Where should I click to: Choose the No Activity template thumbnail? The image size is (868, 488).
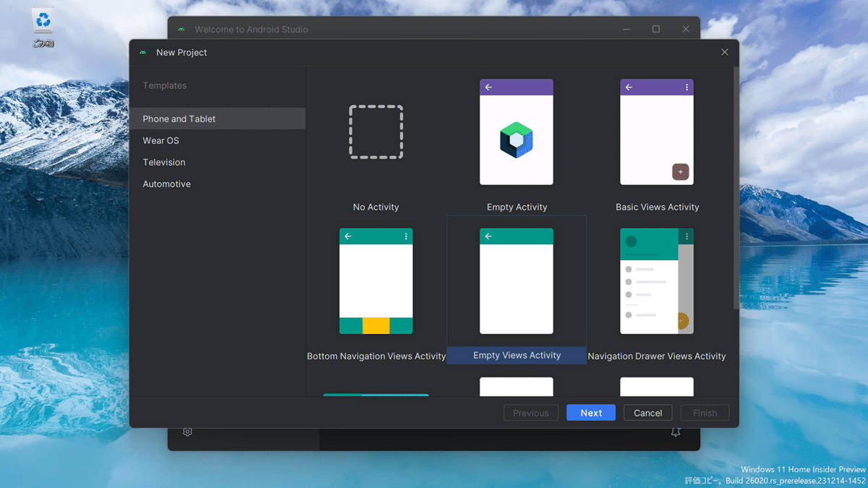coord(376,132)
